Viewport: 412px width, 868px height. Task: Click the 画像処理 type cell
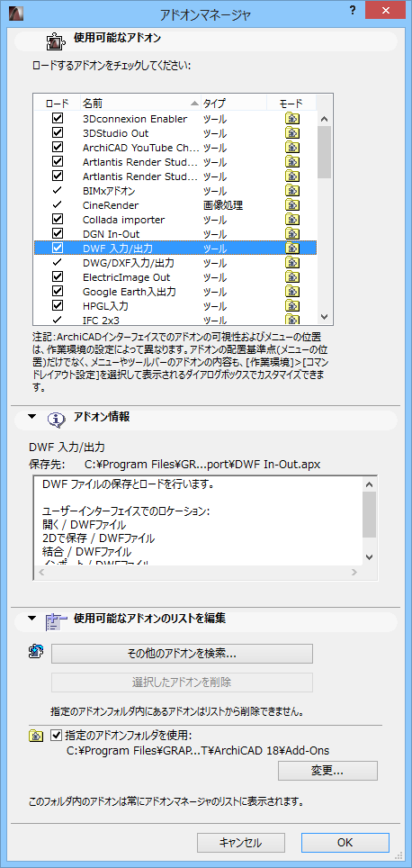pyautogui.click(x=223, y=204)
